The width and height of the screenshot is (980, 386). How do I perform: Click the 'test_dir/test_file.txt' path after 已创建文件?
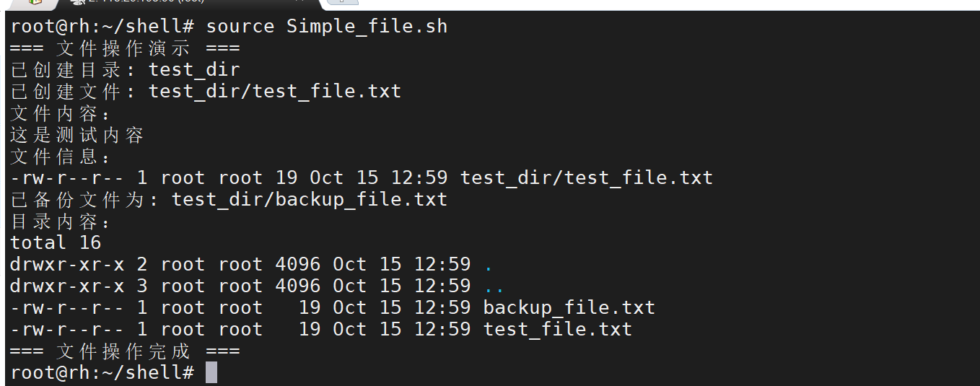(275, 92)
